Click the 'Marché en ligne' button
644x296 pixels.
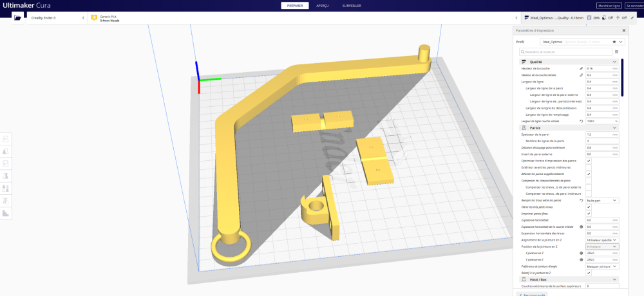pos(609,6)
